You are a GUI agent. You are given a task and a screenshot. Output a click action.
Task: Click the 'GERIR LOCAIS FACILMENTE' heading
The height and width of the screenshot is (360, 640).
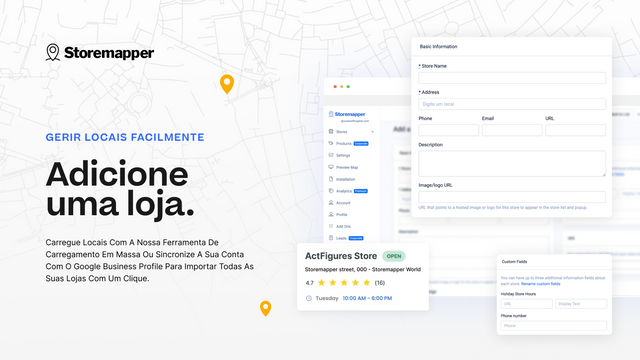point(125,137)
